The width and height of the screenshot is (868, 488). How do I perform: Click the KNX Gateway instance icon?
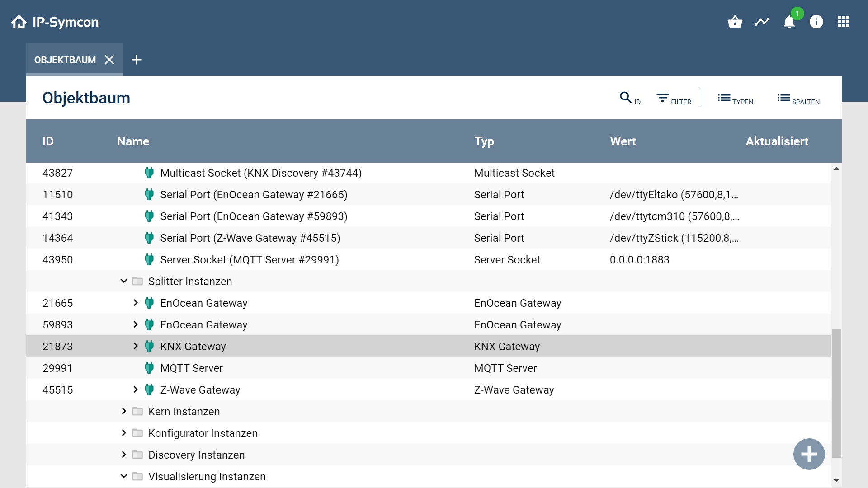pyautogui.click(x=149, y=346)
